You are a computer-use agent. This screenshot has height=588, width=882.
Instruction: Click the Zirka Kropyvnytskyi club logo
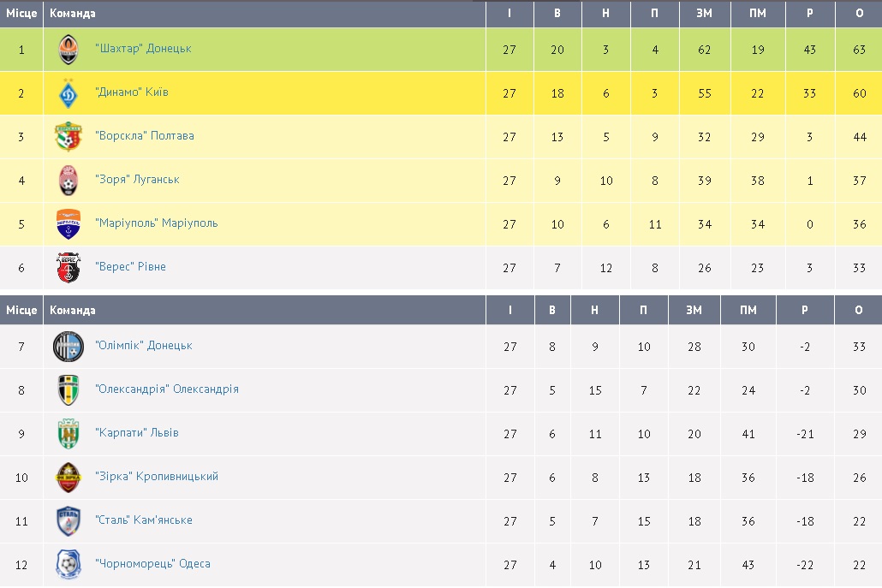pos(69,478)
